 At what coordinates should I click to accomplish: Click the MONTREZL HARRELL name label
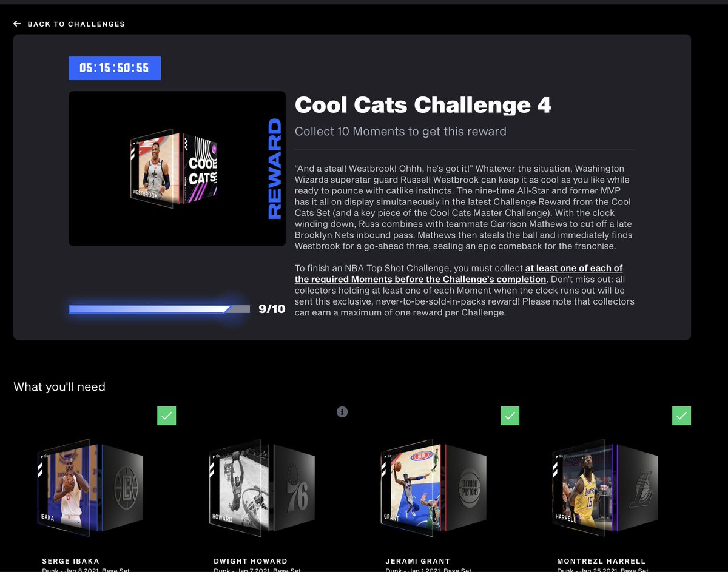(602, 561)
